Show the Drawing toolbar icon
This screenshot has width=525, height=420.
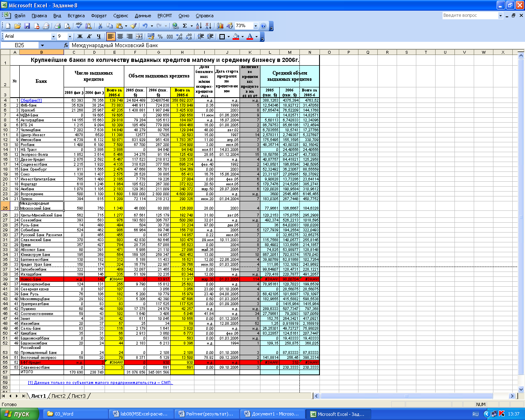230,26
